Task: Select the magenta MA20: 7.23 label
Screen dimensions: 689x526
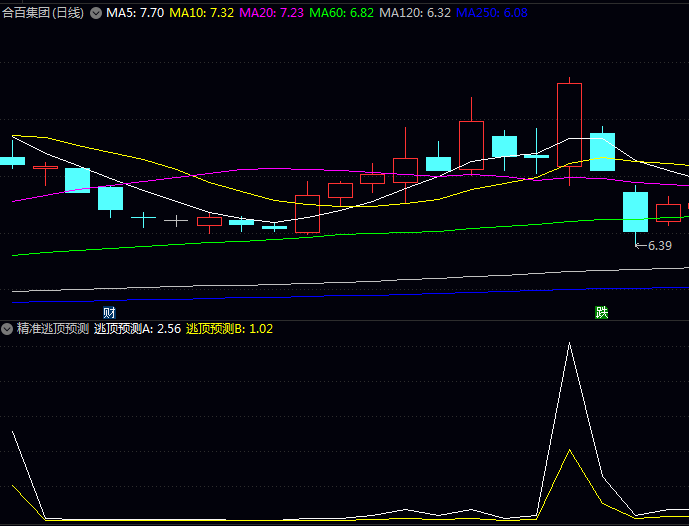Action: (x=271, y=13)
